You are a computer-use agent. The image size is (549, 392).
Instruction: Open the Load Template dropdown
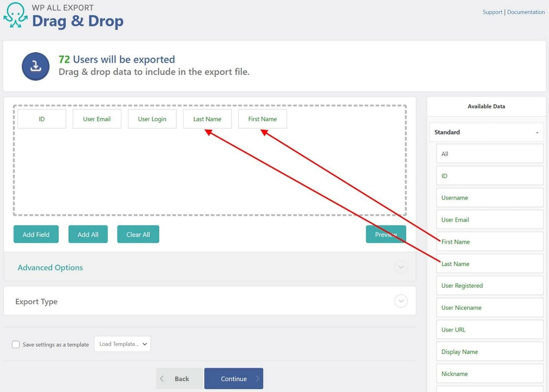point(122,344)
